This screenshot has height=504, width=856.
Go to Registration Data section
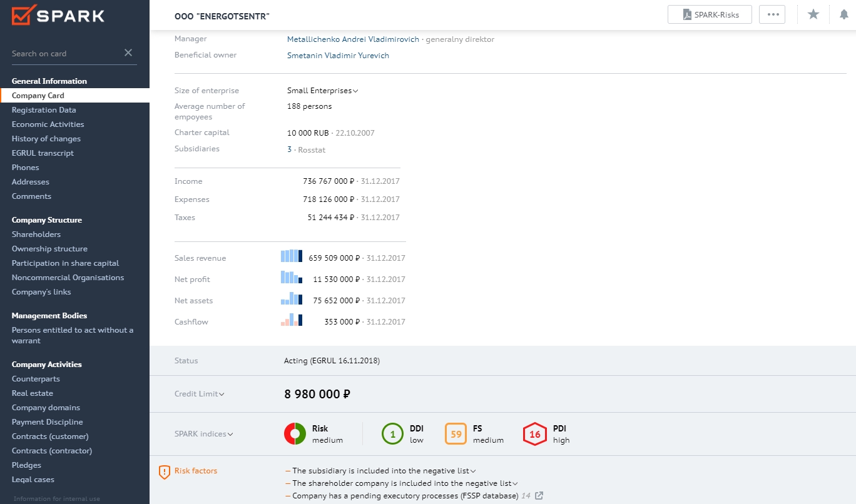[x=44, y=110]
